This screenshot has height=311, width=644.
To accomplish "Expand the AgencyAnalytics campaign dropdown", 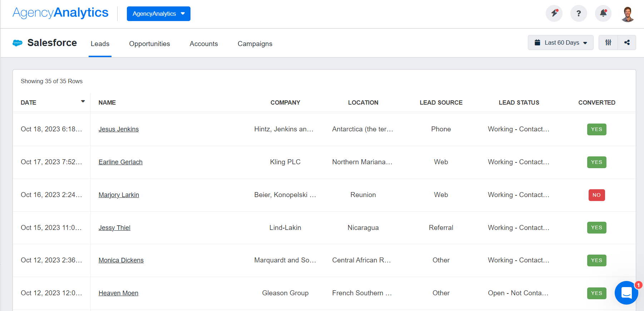I will coord(158,14).
